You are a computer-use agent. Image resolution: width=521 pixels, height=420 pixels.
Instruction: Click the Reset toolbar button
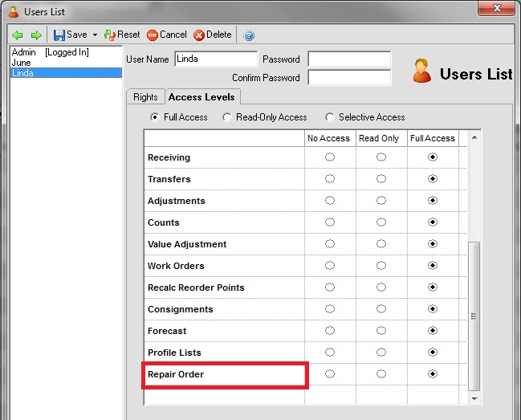coord(122,35)
